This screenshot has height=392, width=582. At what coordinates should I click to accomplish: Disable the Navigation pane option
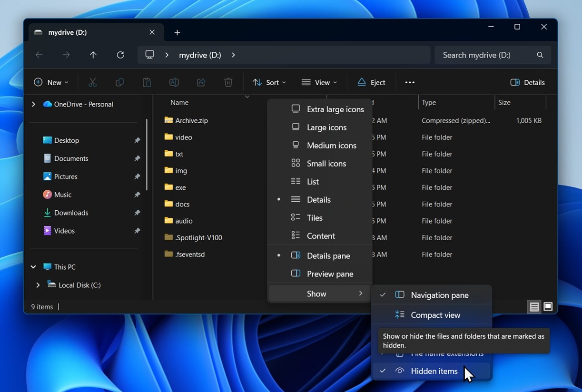[x=440, y=295]
